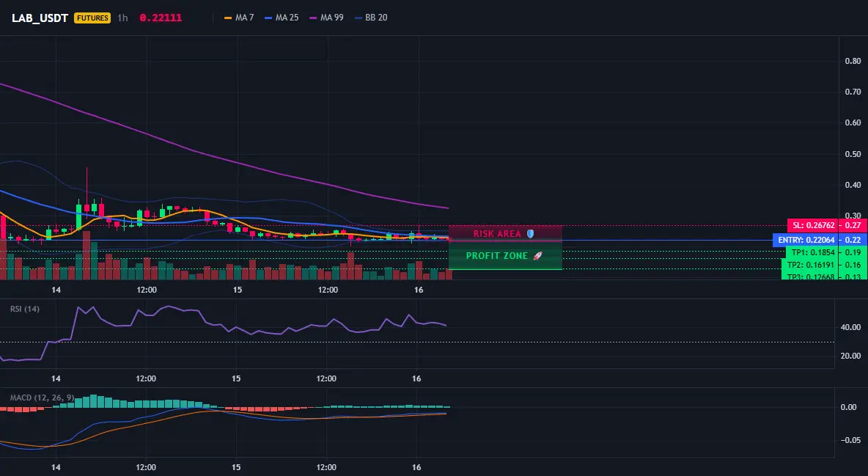Select the PROFIT ZONE label
The width and height of the screenshot is (868, 476).
497,256
